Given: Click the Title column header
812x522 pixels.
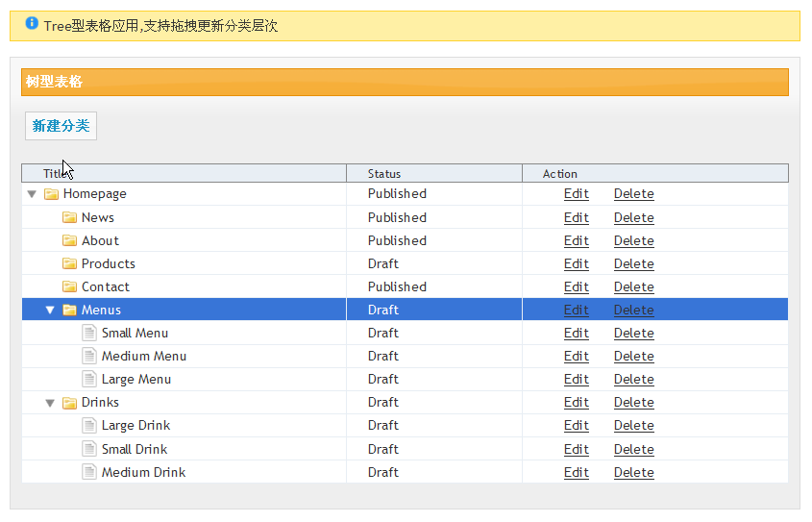Looking at the screenshot, I should click(184, 173).
